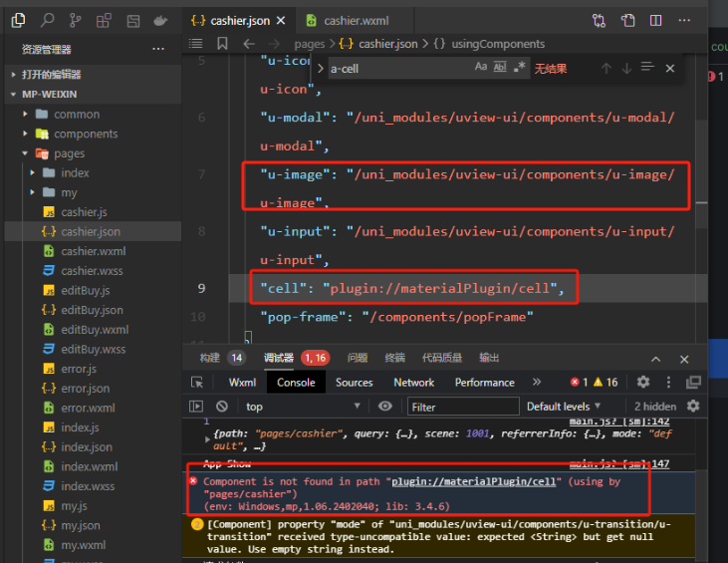Open the layout panel icon in sidebar
The image size is (728, 563).
(133, 21)
